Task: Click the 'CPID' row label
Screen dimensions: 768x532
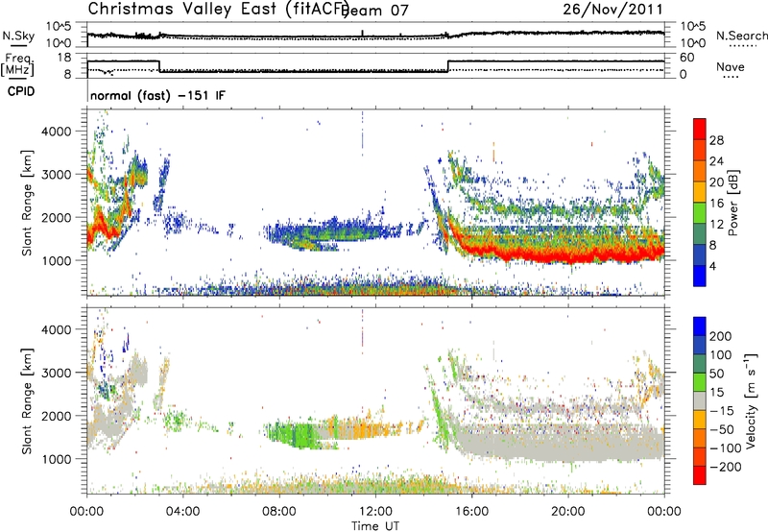Action: tap(21, 91)
